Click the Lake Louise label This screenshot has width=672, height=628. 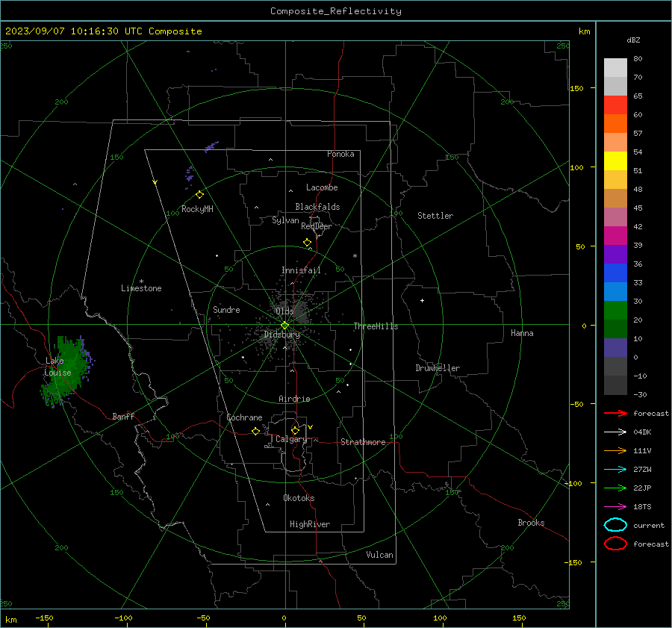(57, 367)
